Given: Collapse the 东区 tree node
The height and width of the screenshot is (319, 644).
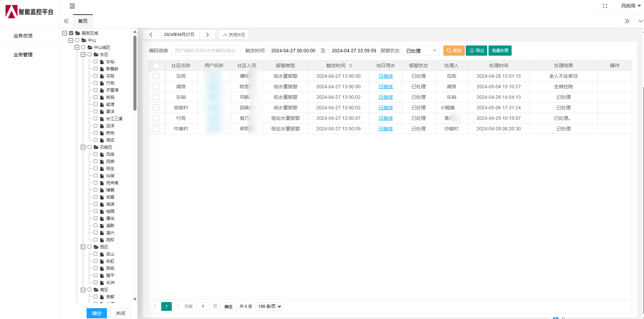Looking at the screenshot, I should pyautogui.click(x=83, y=55).
